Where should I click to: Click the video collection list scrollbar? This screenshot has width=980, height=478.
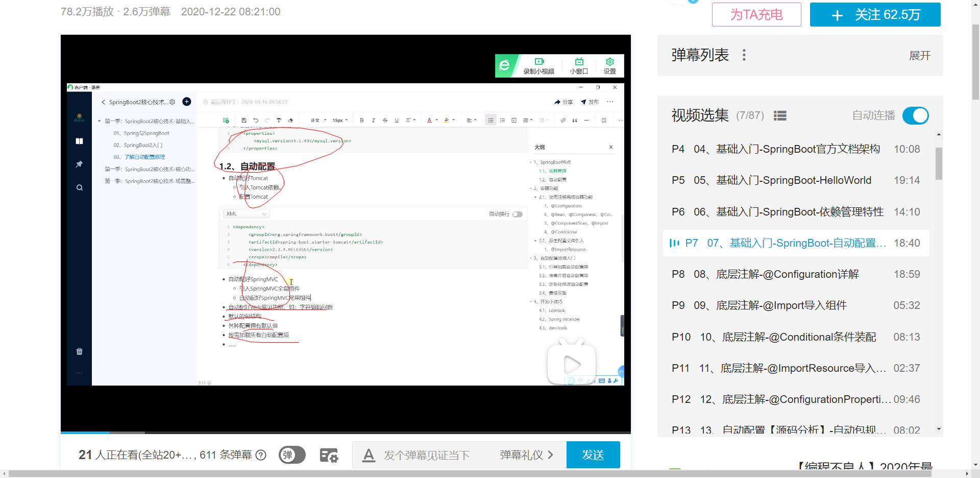(x=939, y=163)
